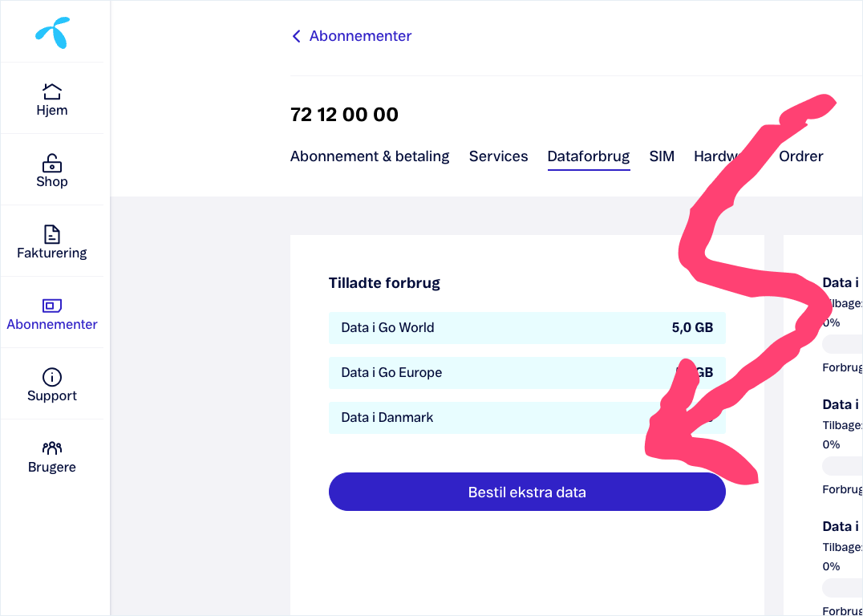Open the Shop bag icon
863x616 pixels.
[52, 163]
